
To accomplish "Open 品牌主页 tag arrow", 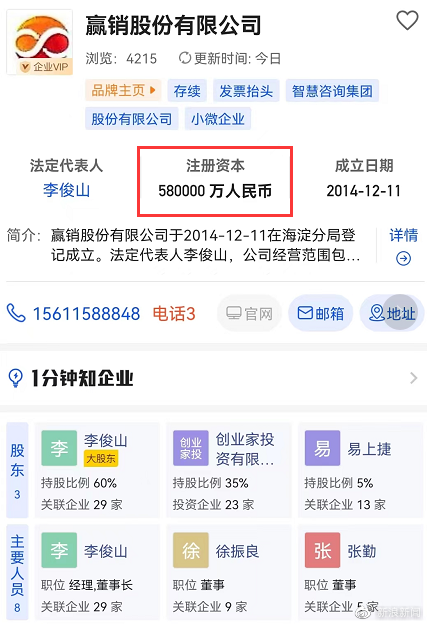I will tap(123, 90).
